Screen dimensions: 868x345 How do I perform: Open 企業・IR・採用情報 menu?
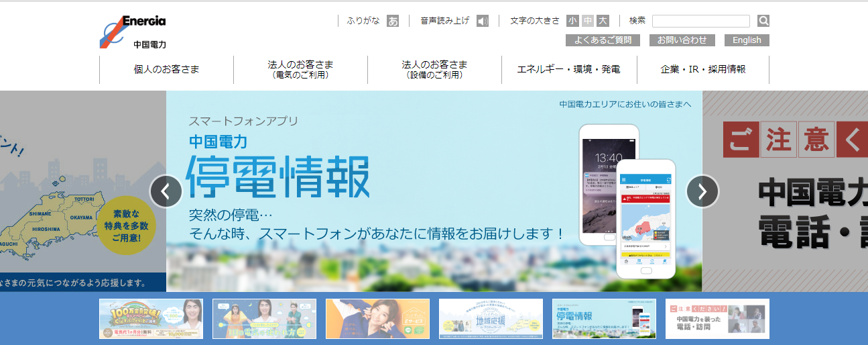pos(703,69)
